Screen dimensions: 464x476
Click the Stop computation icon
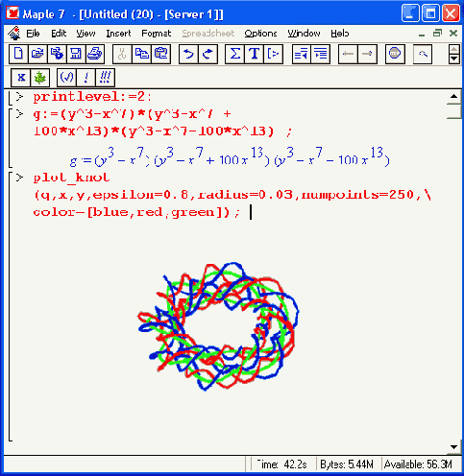pyautogui.click(x=395, y=54)
